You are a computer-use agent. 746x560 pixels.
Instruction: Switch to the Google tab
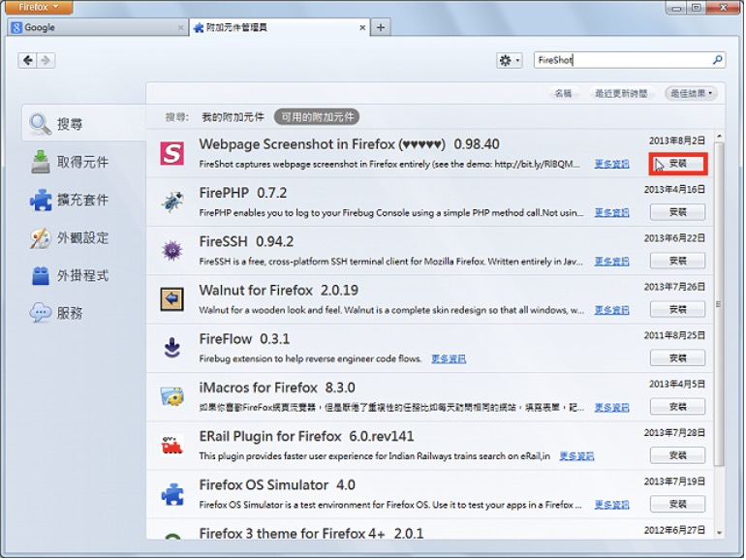98,27
